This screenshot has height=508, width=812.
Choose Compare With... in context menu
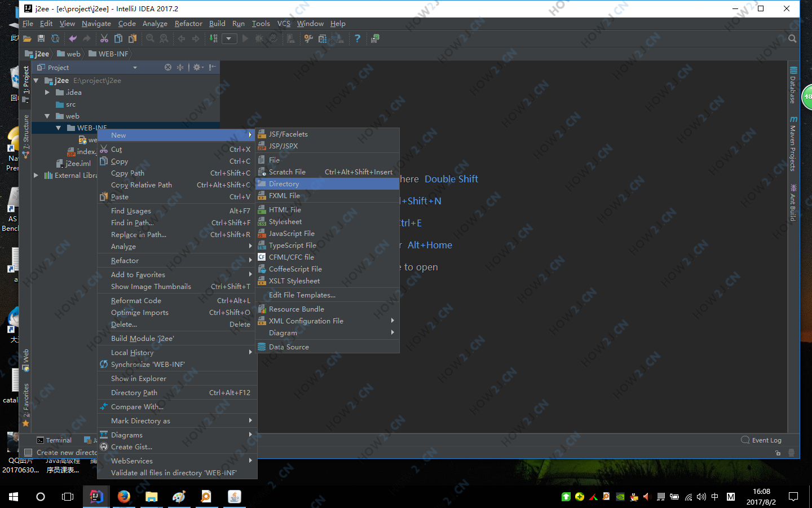177,407
